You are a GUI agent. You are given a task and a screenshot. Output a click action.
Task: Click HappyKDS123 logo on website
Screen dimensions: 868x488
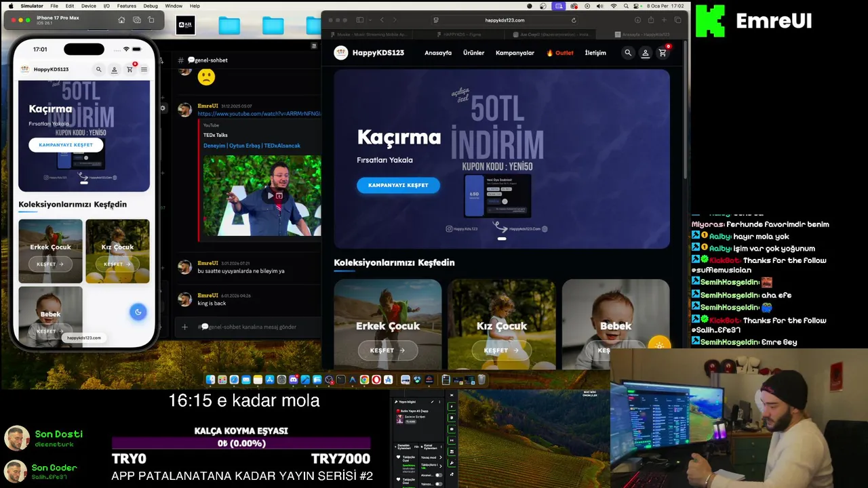(x=369, y=53)
